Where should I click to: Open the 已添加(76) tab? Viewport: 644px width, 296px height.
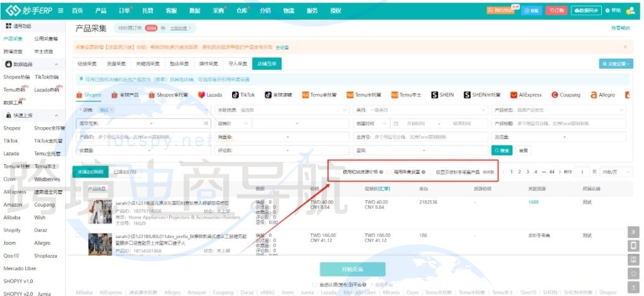(124, 171)
